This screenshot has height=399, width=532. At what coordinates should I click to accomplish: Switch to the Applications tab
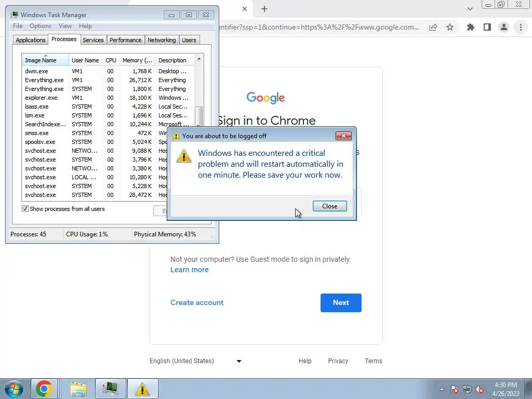coord(31,39)
